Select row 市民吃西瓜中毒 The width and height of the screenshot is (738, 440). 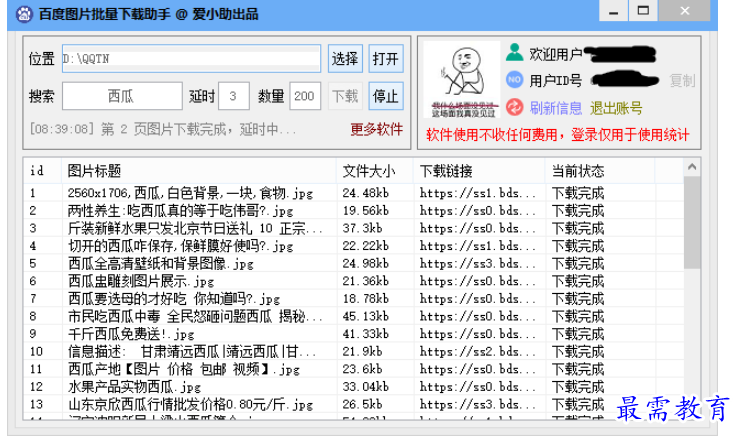(x=354, y=316)
